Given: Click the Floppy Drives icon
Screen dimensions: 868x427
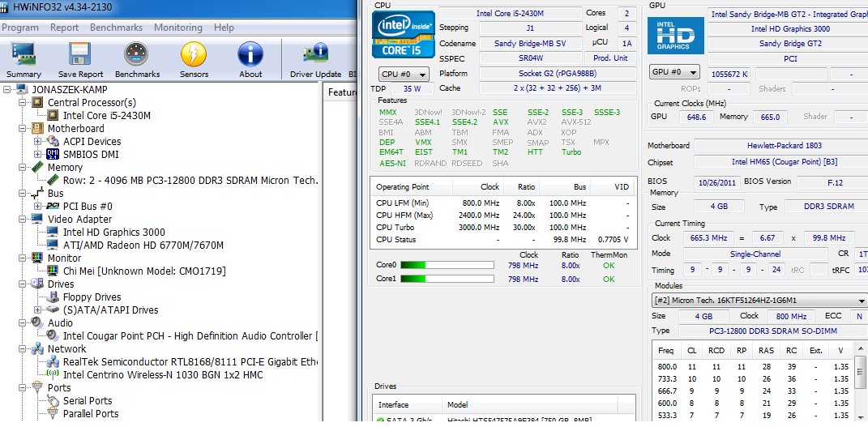Looking at the screenshot, I should pyautogui.click(x=53, y=297).
